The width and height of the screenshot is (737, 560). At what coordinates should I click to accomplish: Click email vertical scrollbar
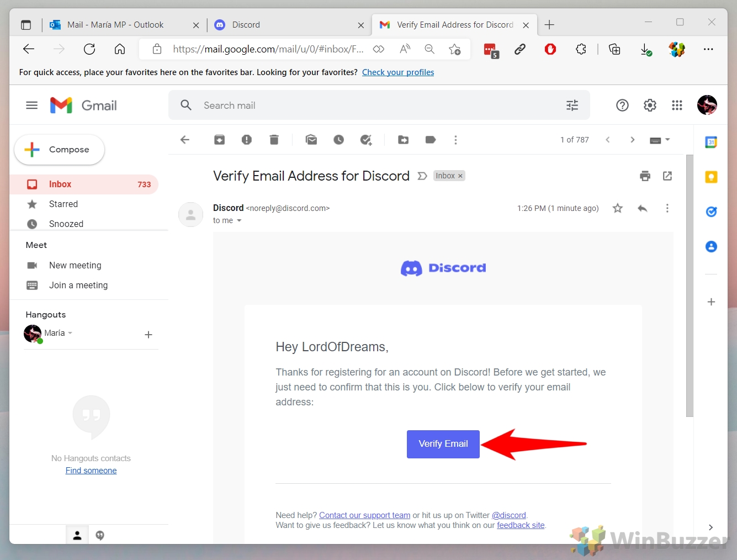[690, 286]
